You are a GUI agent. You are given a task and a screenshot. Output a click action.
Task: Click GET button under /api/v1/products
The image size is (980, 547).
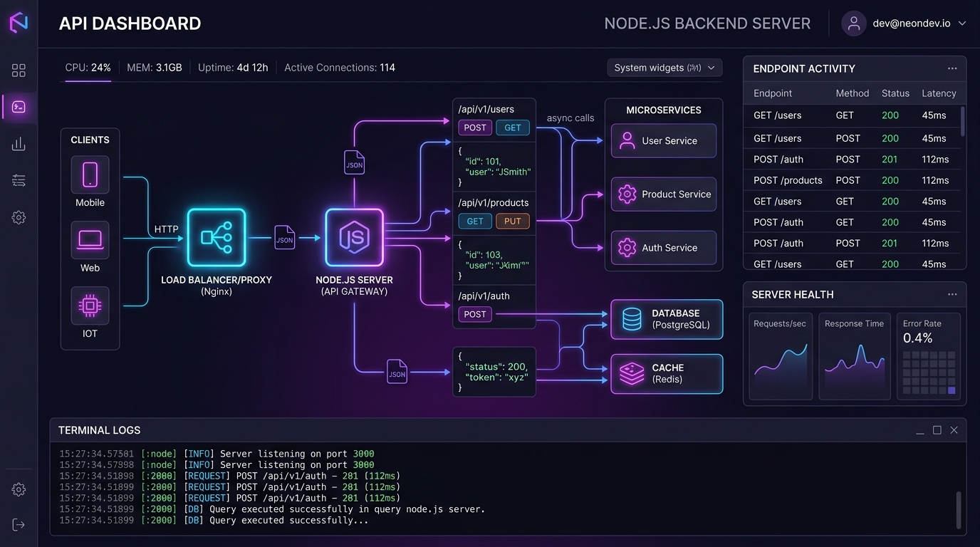click(475, 221)
